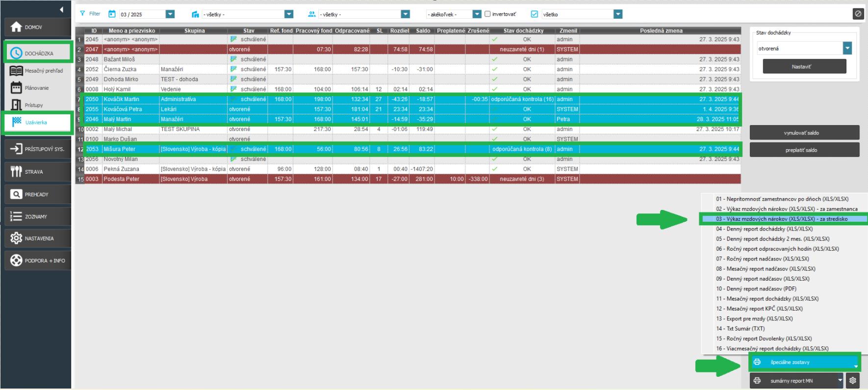The width and height of the screenshot is (868, 390).
Task: Open Dochádzka clock icon section
Action: click(x=17, y=53)
